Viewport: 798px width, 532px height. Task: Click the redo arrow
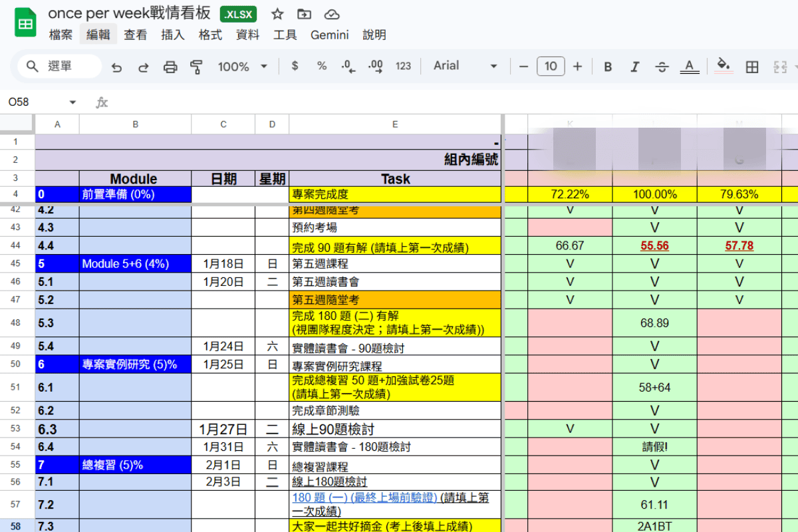pos(143,66)
